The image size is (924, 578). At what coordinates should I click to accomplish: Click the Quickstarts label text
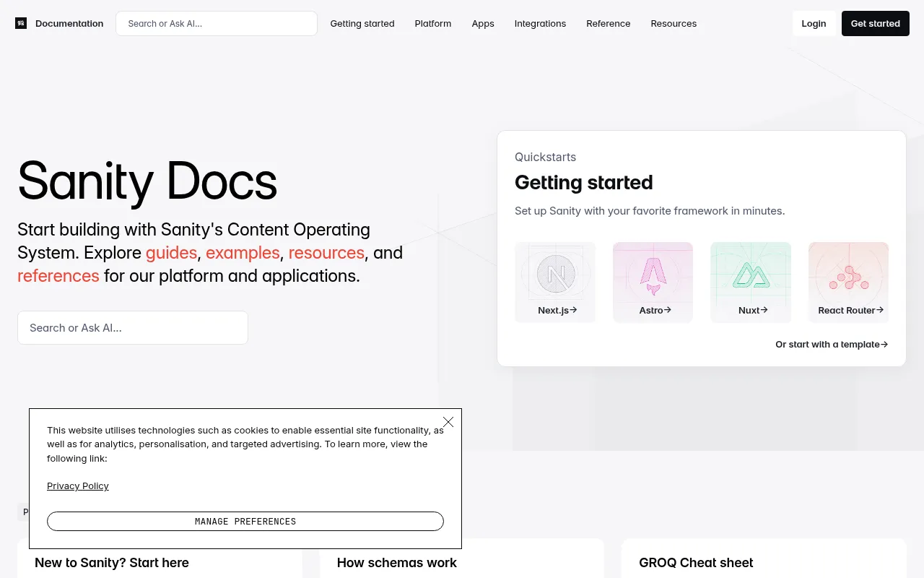coord(546,157)
